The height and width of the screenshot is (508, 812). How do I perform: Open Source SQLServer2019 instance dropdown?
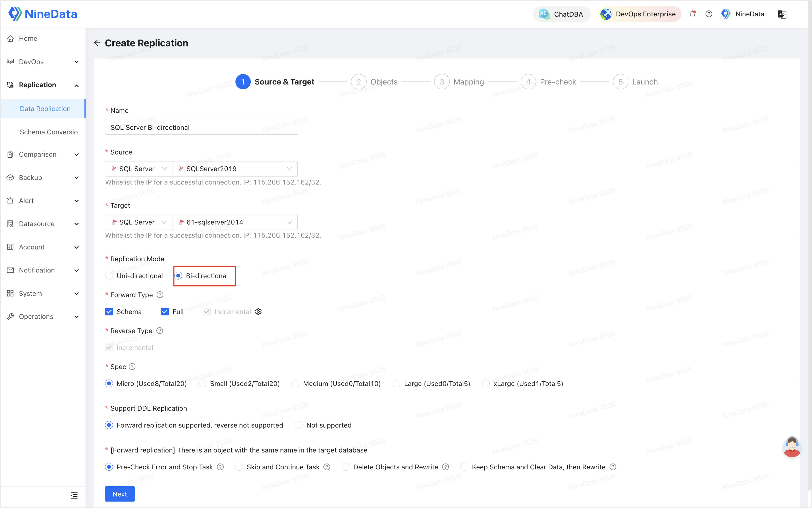(235, 169)
